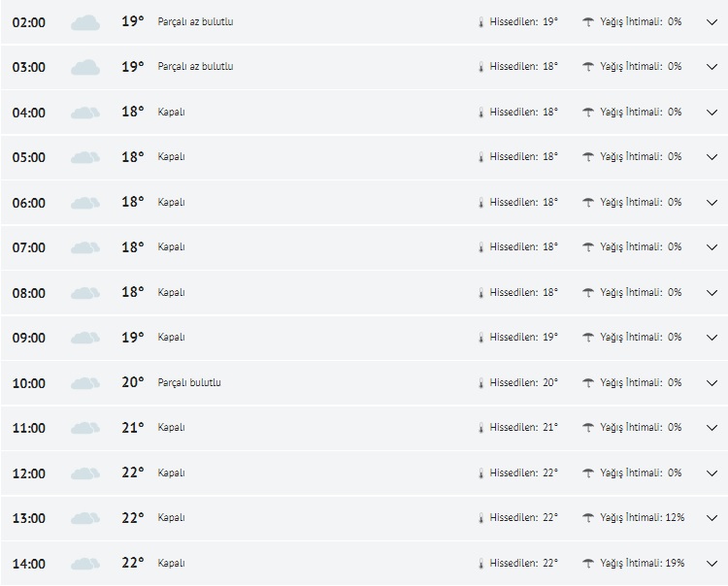This screenshot has height=586, width=728.
Task: Select the 19° temperature at 09:00
Action: pos(132,338)
